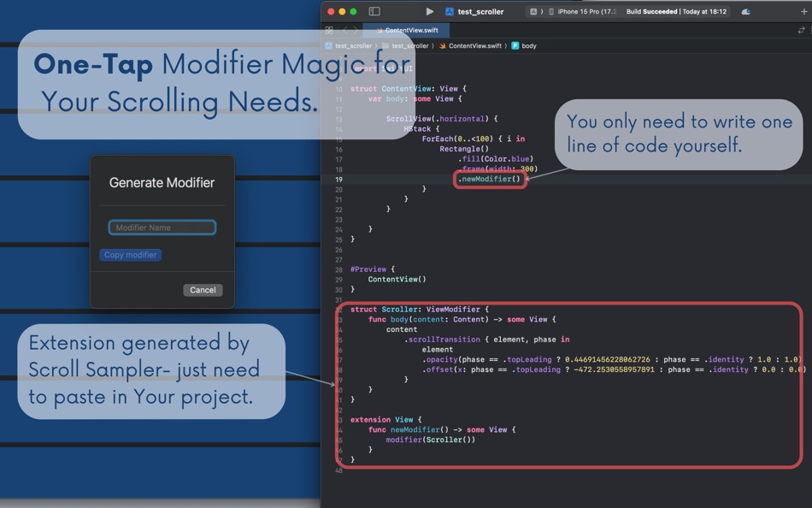Click the plus Library button in toolbar
Screen dimensions: 812x508
[803, 11]
